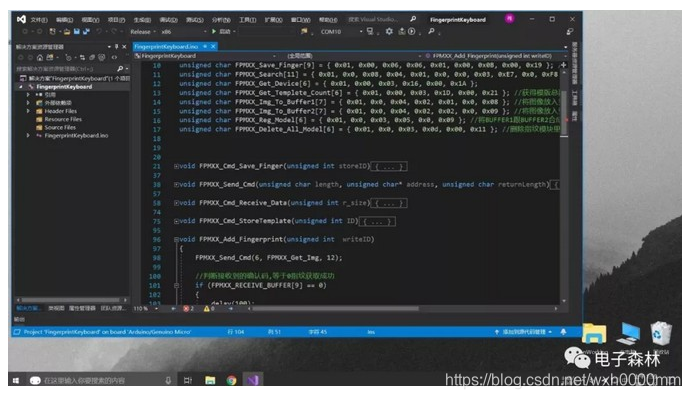691x399 pixels.
Task: Click the red error count indicator
Action: pyautogui.click(x=188, y=309)
